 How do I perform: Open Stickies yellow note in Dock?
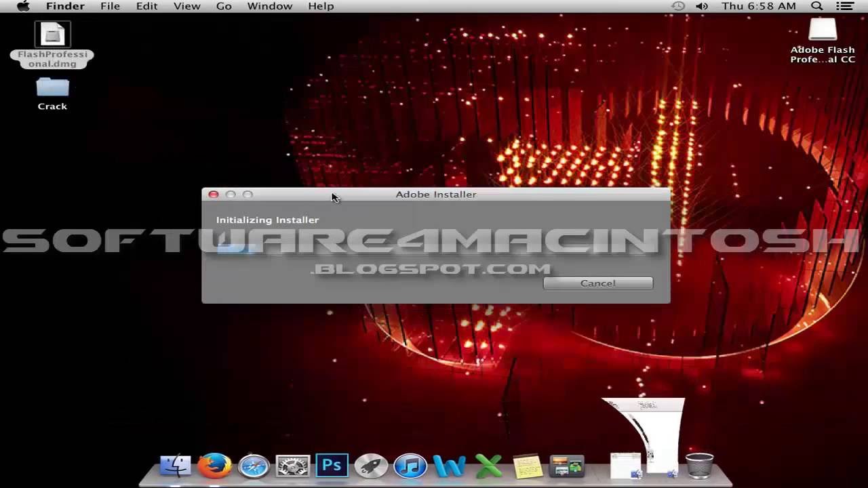click(528, 466)
